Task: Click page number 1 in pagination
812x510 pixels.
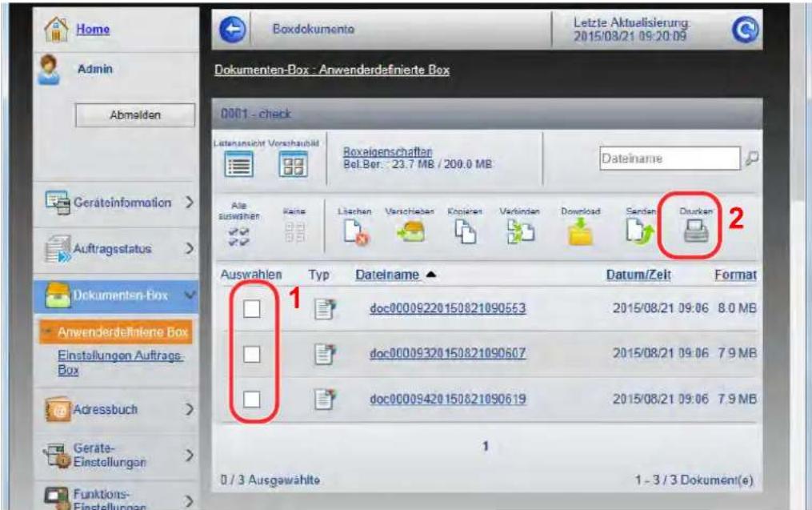Action: click(486, 446)
